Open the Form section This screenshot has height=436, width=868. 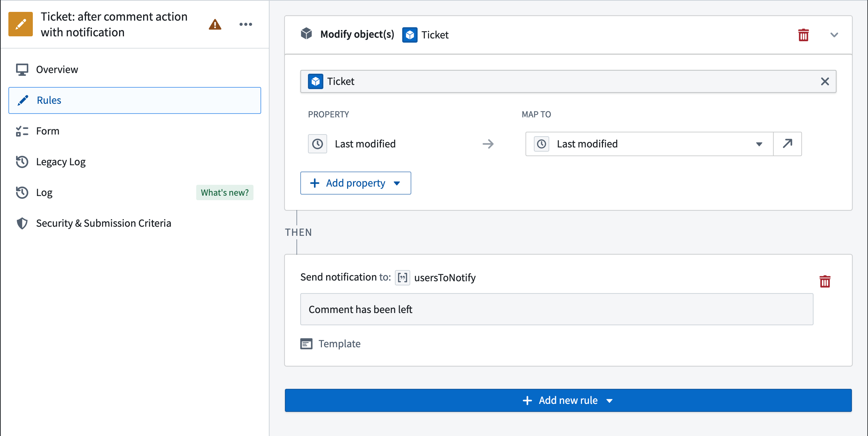point(135,131)
